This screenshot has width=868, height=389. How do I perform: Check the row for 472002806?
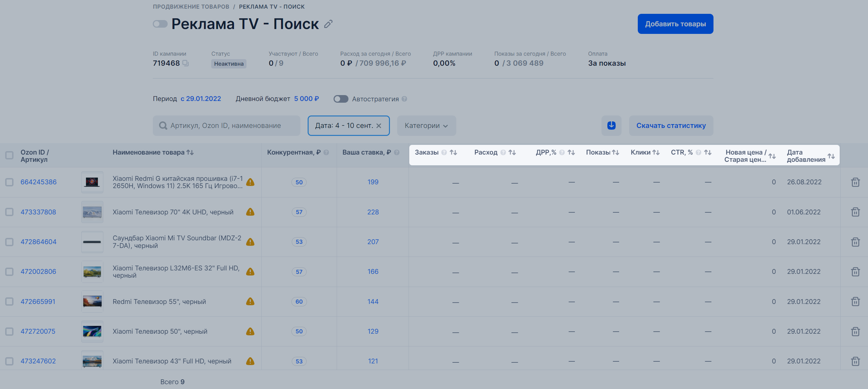[9, 272]
